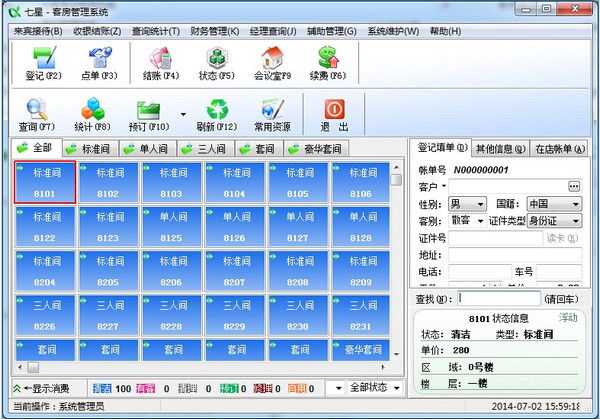This screenshot has height=419, width=600.
Task: Click the 续费 (F6) renewal icon
Action: (326, 63)
